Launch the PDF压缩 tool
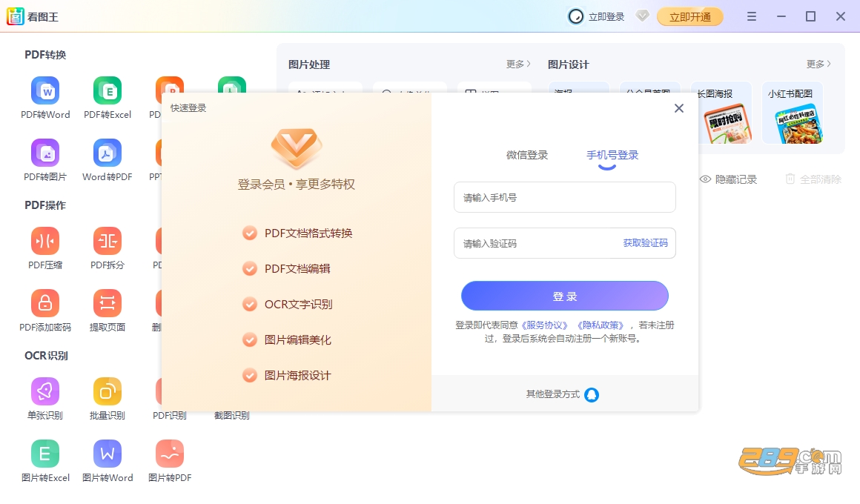860x504 pixels. pos(45,248)
